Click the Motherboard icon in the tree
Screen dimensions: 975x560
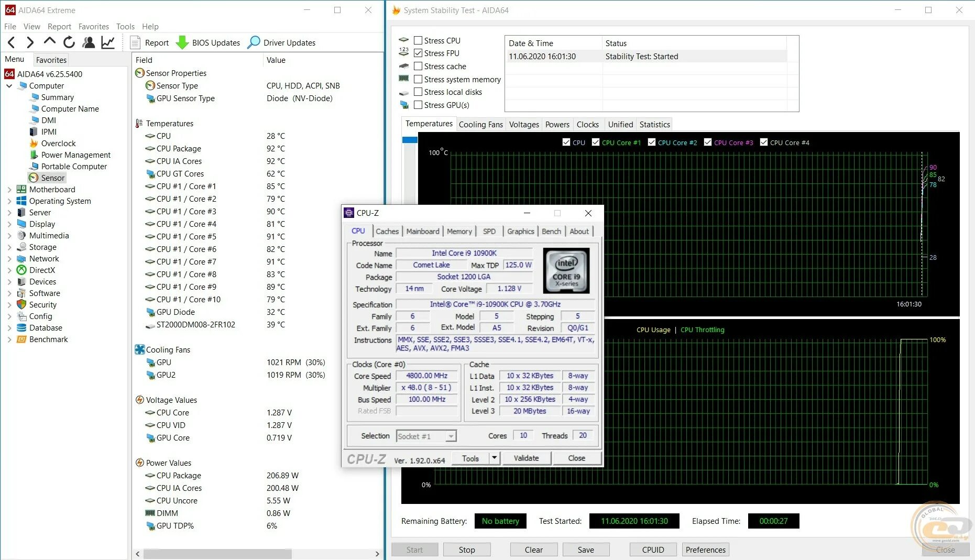tap(21, 190)
